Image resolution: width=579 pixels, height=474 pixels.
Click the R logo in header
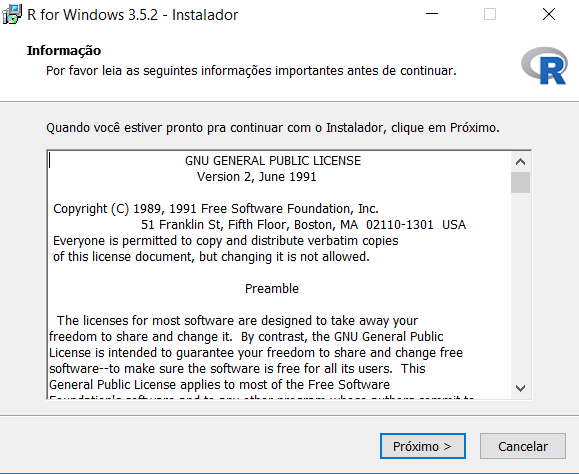click(x=544, y=66)
